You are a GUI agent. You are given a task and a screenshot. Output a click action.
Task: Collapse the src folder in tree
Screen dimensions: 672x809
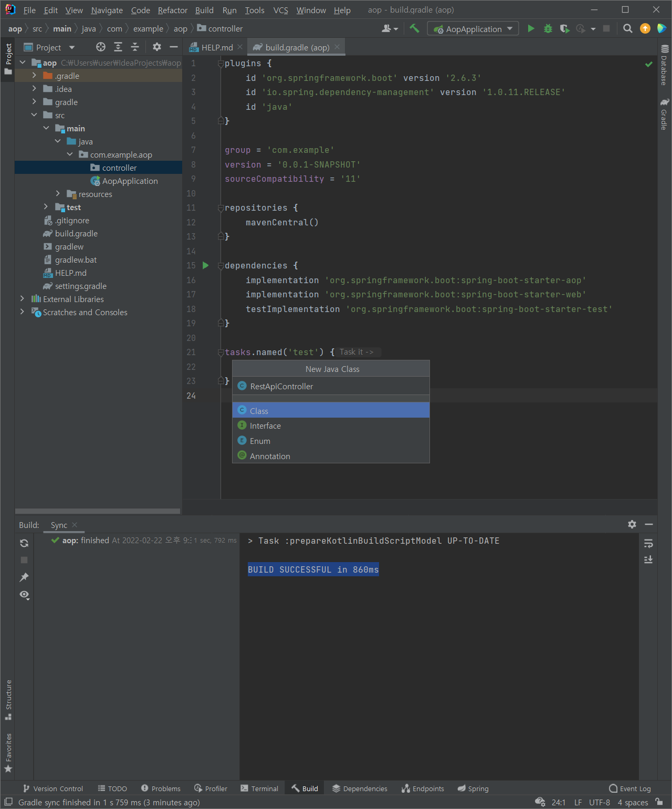[x=34, y=115]
